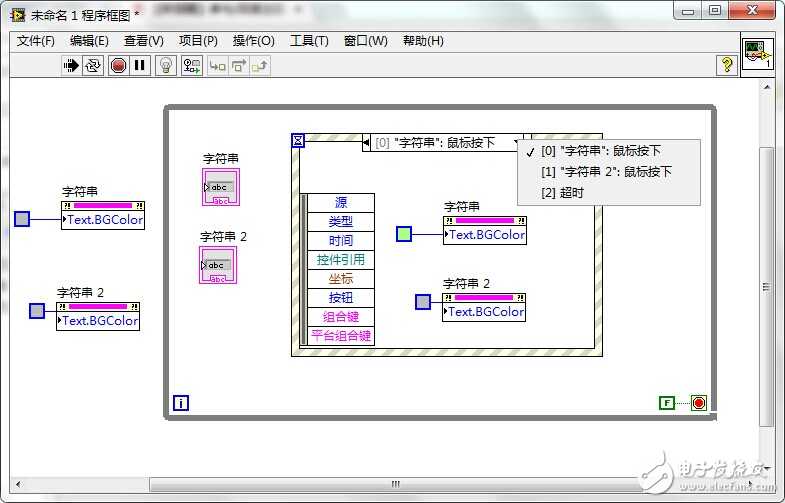Image resolution: width=785 pixels, height=503 pixels.
Task: Click the vertical scrollbar up arrow
Action: coord(767,87)
